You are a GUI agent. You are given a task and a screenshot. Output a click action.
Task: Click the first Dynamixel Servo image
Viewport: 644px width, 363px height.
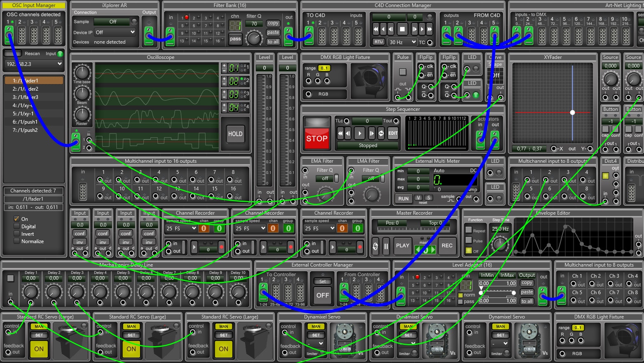tap(344, 340)
